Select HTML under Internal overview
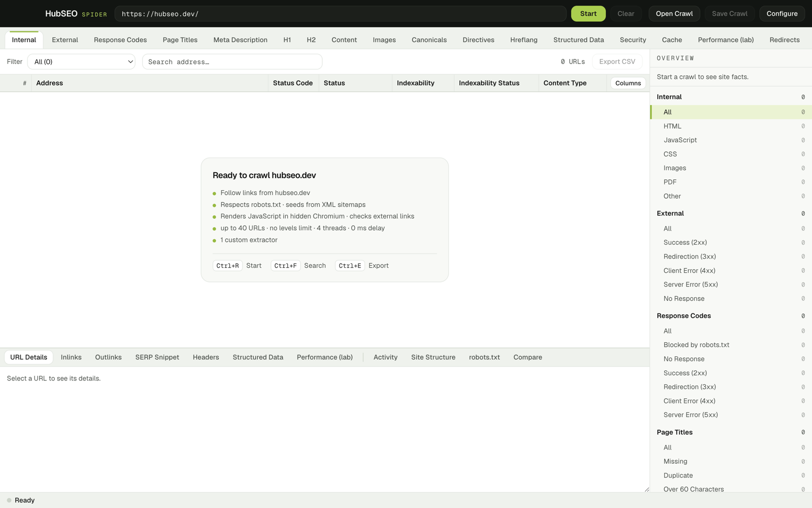This screenshot has width=812, height=508. click(x=731, y=126)
